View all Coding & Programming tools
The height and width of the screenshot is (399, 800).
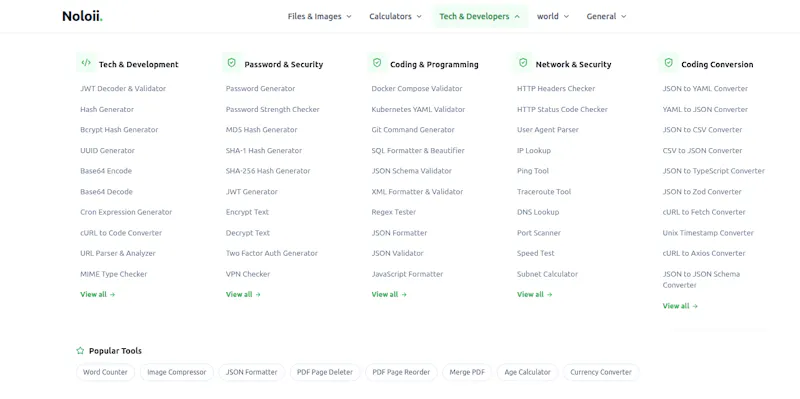(x=389, y=294)
